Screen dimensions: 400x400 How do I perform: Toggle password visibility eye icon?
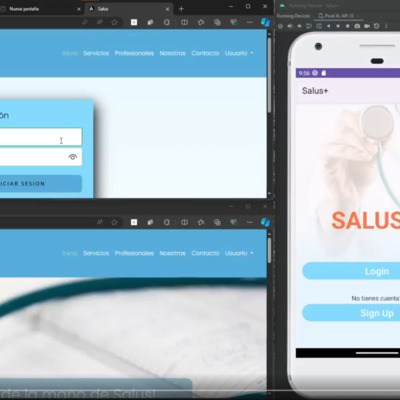(73, 157)
